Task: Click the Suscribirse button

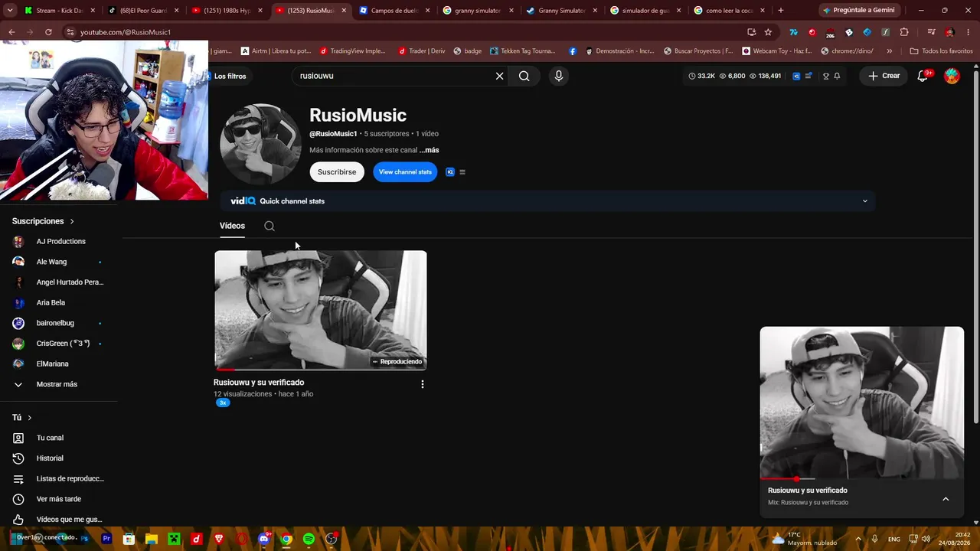Action: tap(337, 172)
